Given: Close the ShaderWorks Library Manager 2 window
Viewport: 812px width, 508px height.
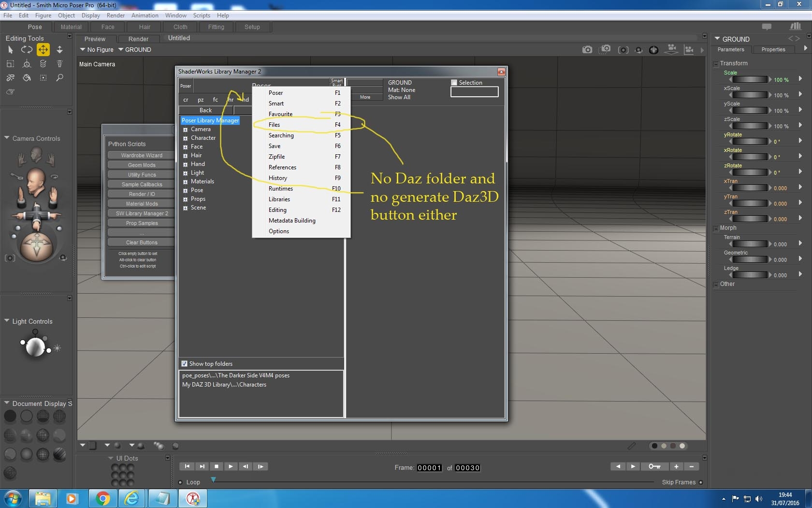Looking at the screenshot, I should point(501,72).
